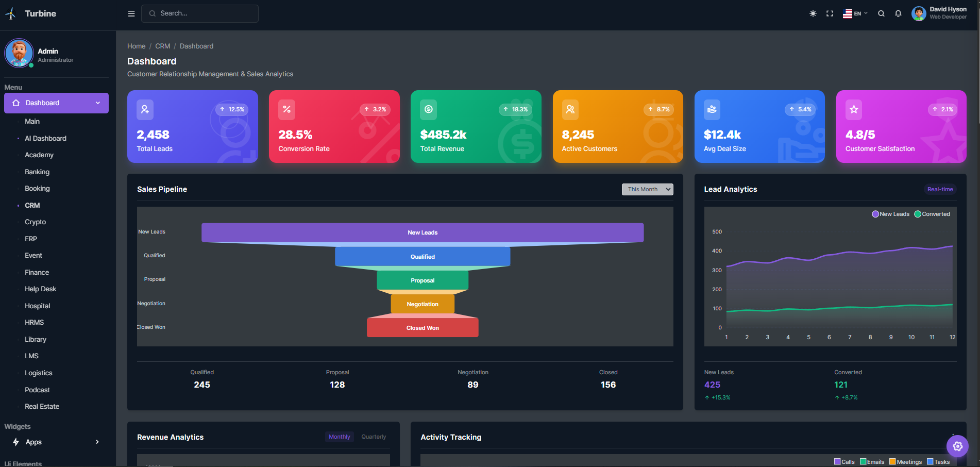Screen dimensions: 980x467
Task: Toggle the light/dark theme sun icon
Action: (813, 13)
